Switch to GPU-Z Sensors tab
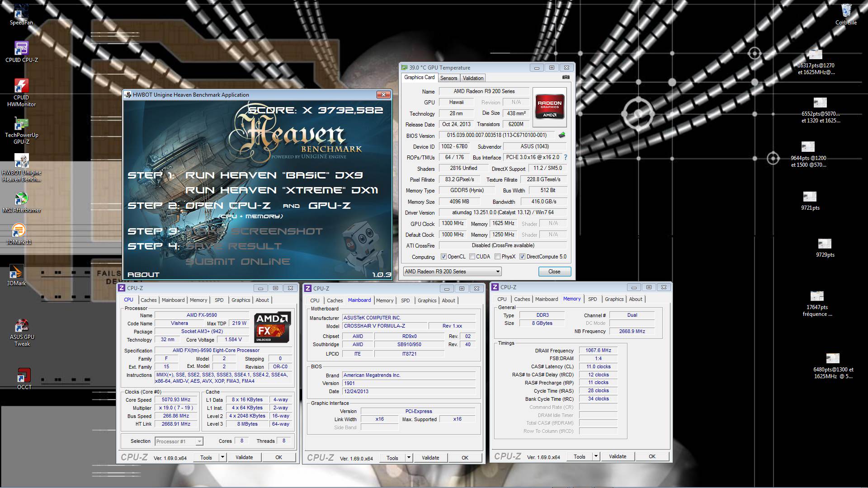Image resolution: width=868 pixels, height=488 pixels. [449, 78]
